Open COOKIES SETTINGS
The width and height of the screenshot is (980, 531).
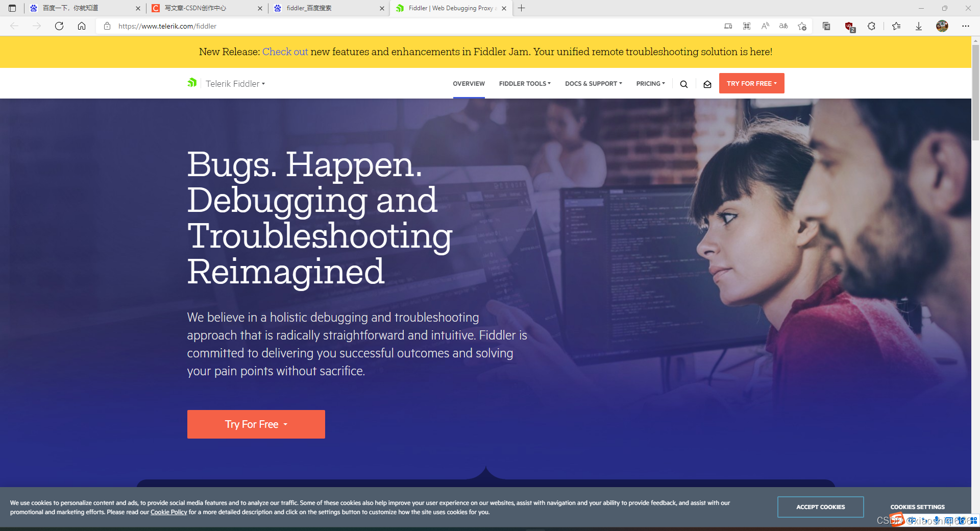point(917,507)
